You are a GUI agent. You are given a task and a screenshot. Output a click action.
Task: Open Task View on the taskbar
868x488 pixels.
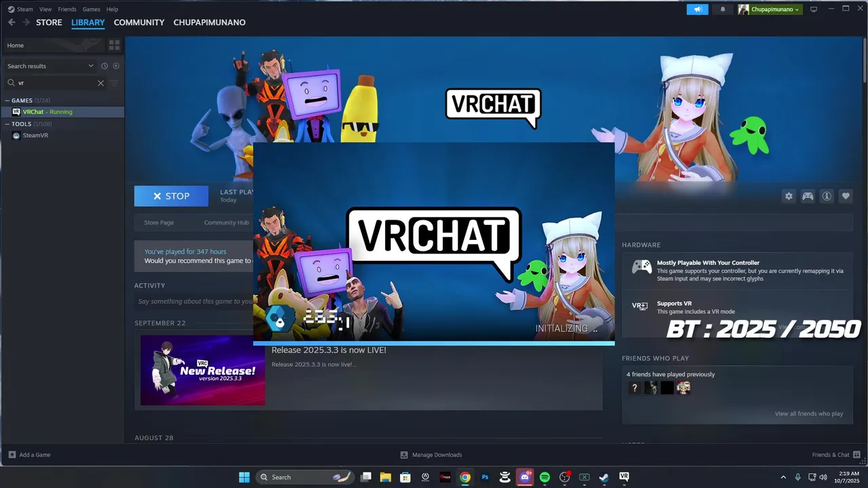pyautogui.click(x=366, y=477)
